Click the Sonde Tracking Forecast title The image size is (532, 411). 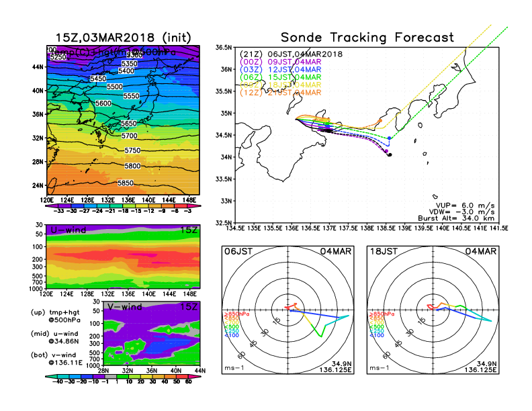coord(367,38)
